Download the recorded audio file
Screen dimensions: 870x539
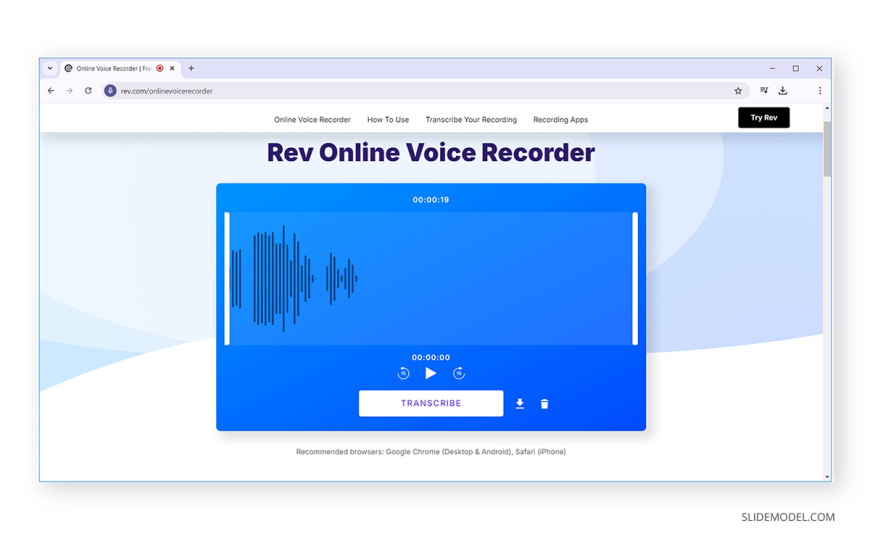point(520,404)
